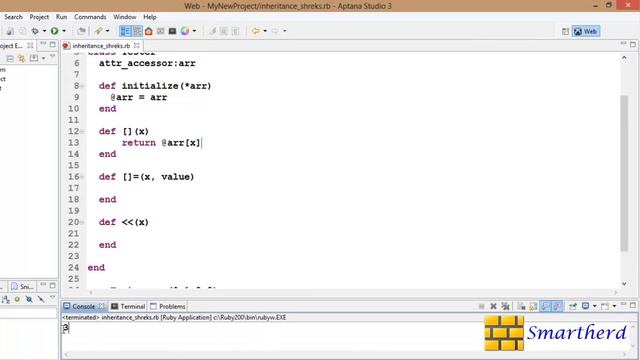This screenshot has height=360, width=640.
Task: Close the Project Explorer view tab
Action: pyautogui.click(x=30, y=45)
